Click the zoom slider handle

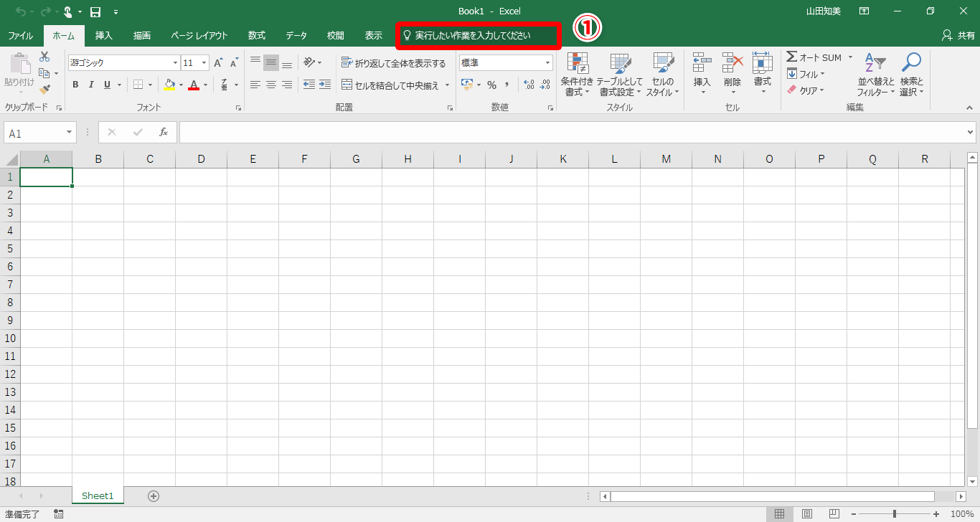(894, 514)
